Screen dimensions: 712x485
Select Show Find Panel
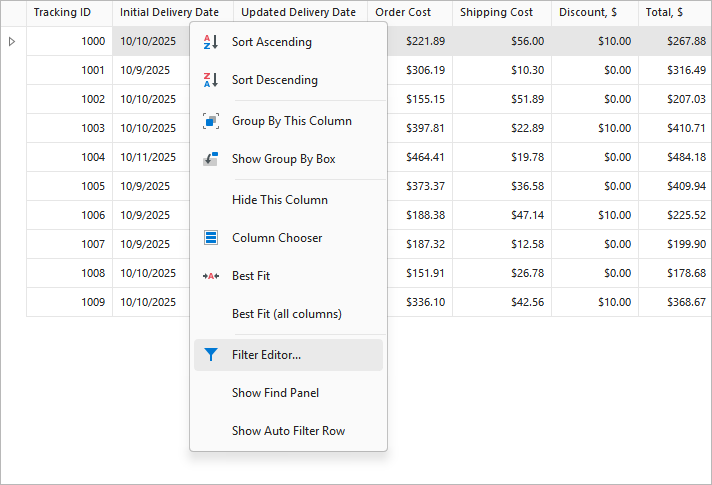[x=288, y=393]
